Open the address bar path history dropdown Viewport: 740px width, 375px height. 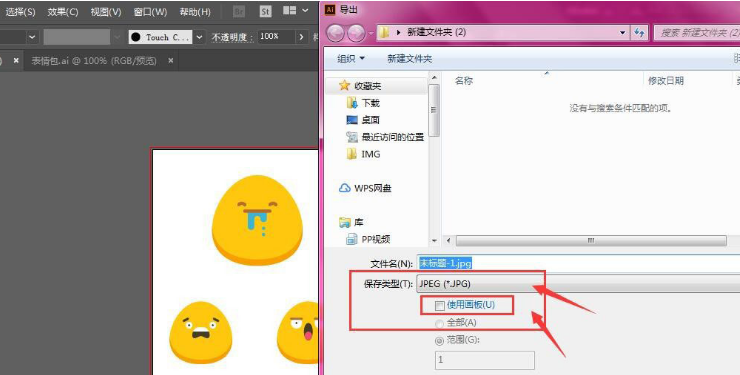tap(622, 33)
